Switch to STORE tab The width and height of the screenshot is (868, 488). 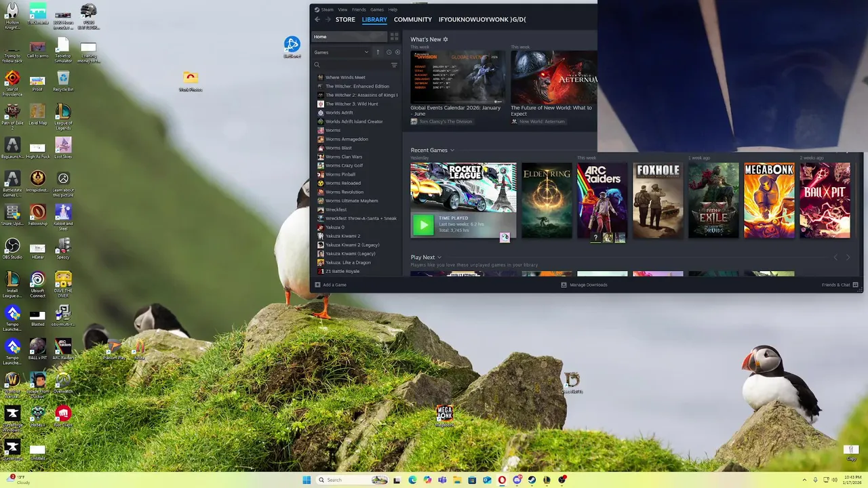tap(345, 20)
